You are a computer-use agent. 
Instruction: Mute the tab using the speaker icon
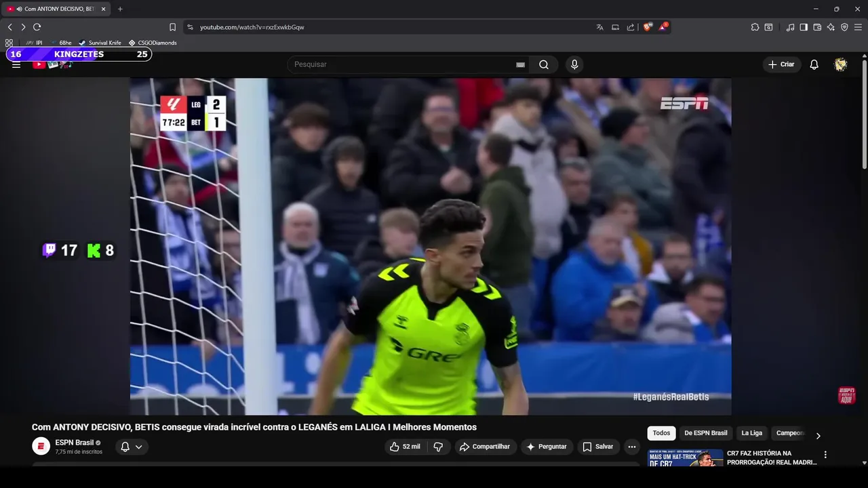18,9
